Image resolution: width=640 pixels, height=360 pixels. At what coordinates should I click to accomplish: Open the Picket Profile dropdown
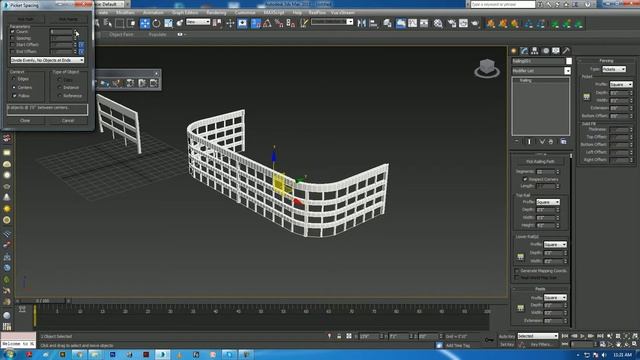[x=621, y=84]
